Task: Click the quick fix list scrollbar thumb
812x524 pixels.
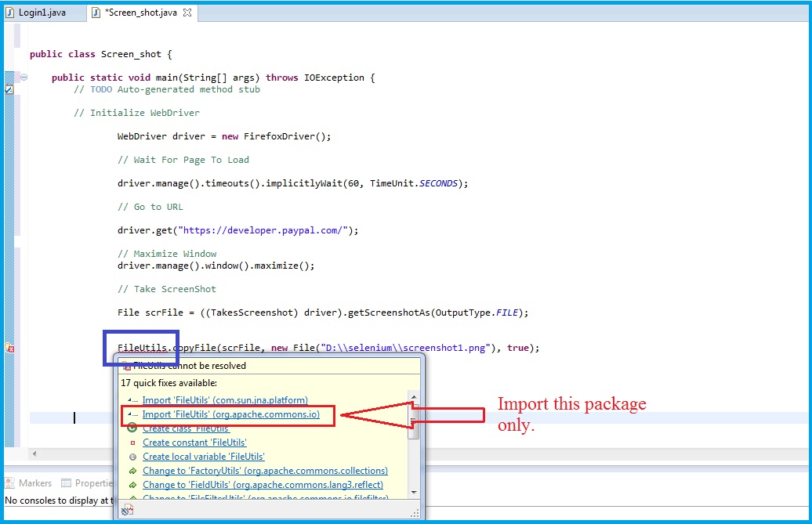Action: (x=414, y=421)
